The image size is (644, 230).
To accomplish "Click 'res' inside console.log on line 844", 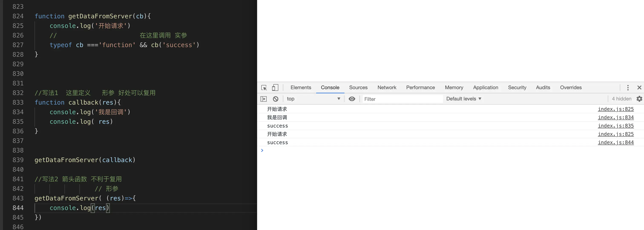I will pos(100,208).
